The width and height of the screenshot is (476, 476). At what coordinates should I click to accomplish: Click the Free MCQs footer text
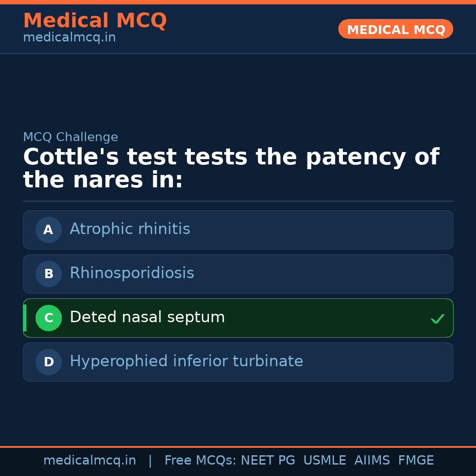pos(200,461)
